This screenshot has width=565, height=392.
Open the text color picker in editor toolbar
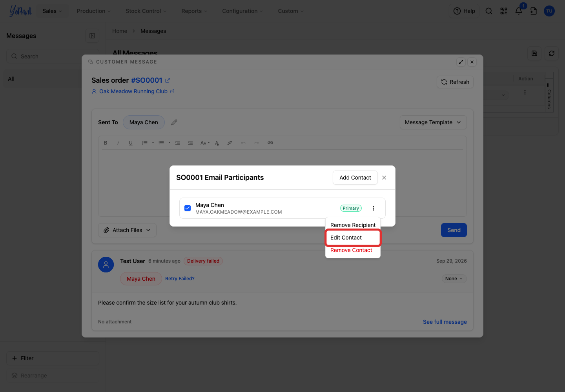[217, 143]
